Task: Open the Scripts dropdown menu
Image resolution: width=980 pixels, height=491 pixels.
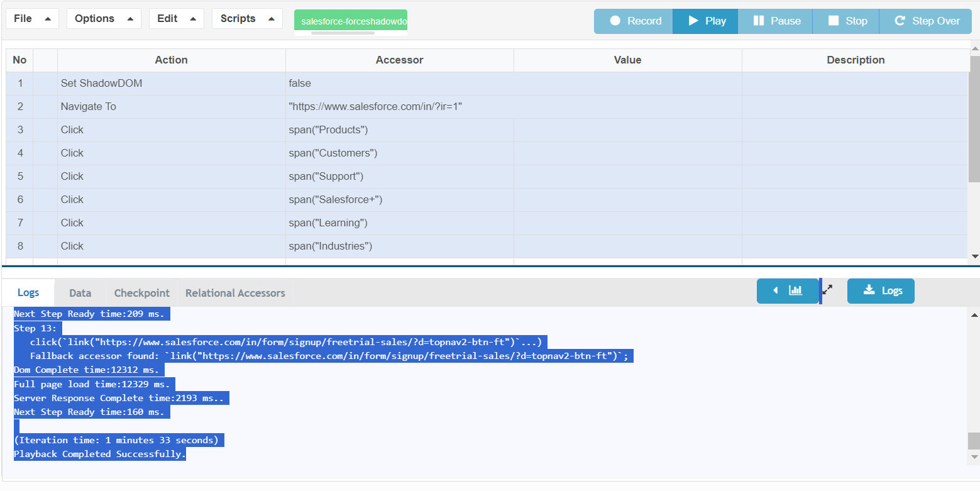Action: coord(247,19)
